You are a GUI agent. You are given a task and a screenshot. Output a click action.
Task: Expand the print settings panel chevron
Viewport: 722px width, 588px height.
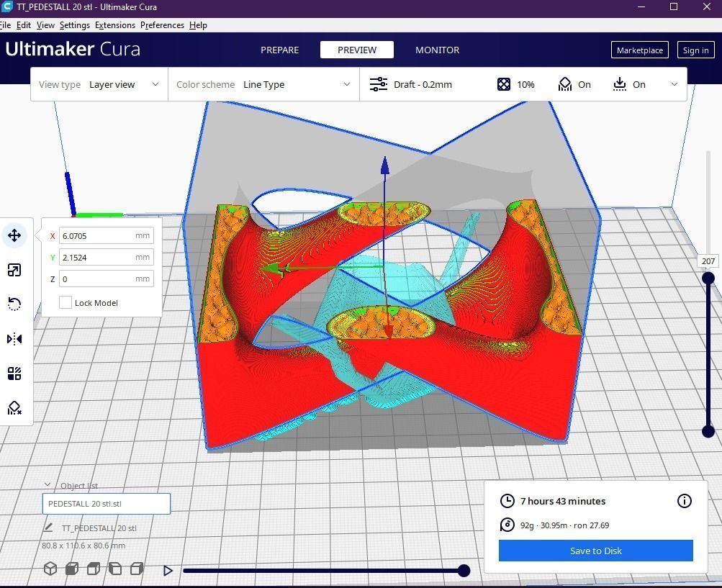click(674, 84)
